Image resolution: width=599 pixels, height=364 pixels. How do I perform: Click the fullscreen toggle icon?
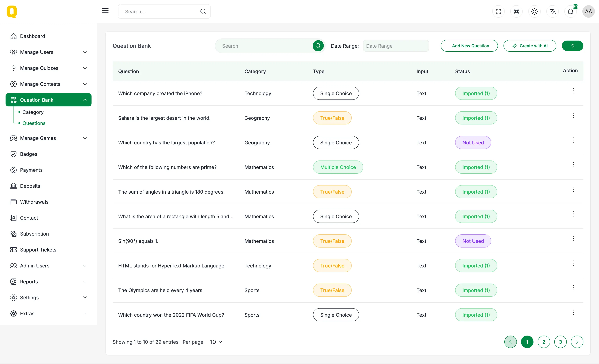point(498,11)
